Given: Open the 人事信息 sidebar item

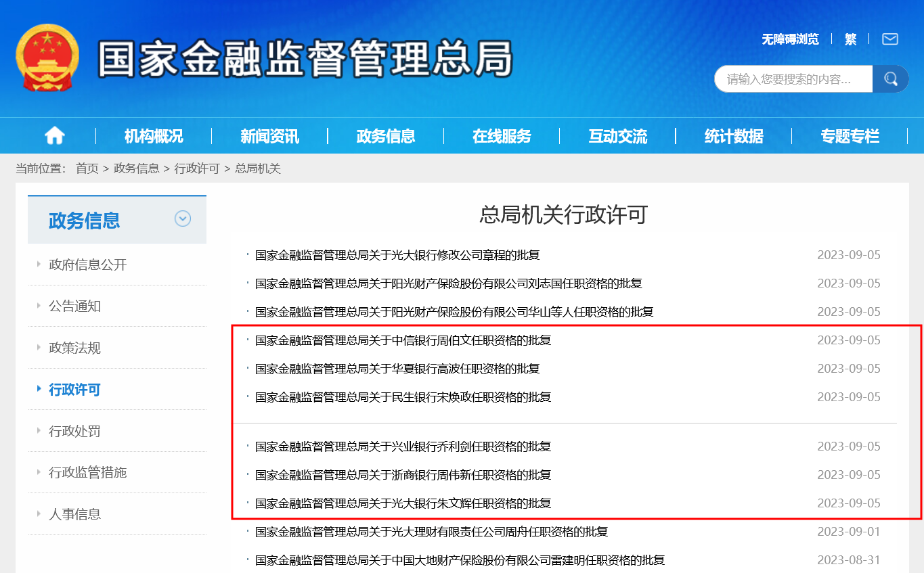Looking at the screenshot, I should tap(74, 514).
